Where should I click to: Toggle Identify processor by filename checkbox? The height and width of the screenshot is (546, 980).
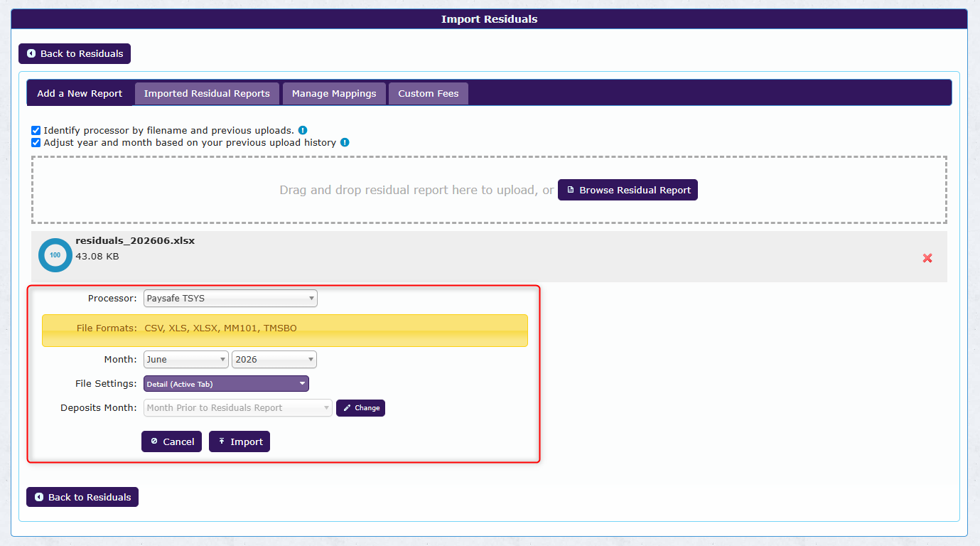tap(36, 131)
